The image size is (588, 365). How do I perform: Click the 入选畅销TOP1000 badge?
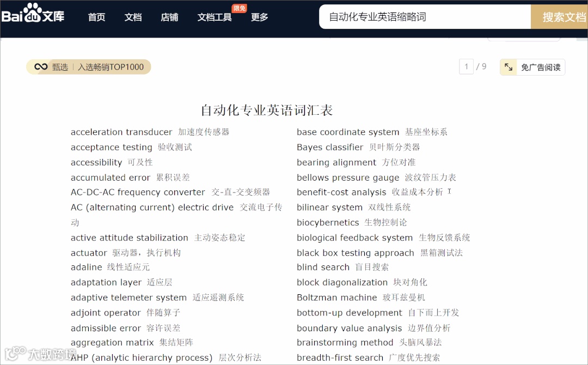coord(111,67)
